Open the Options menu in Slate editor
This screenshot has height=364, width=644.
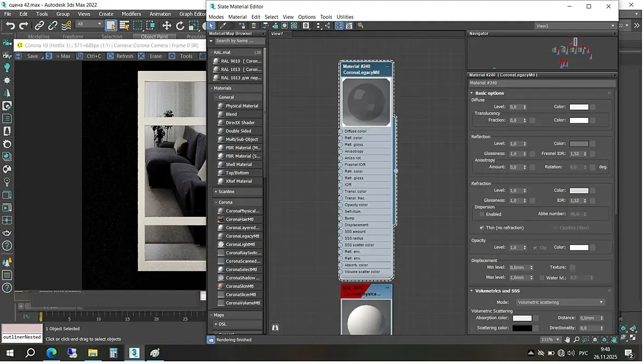coord(307,17)
